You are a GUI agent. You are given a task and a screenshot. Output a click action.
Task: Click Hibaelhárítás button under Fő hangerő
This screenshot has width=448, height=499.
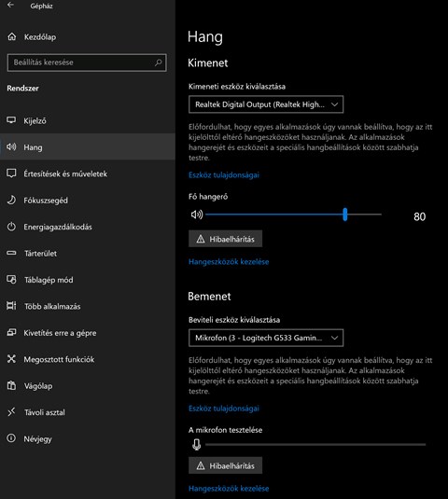[x=226, y=239]
